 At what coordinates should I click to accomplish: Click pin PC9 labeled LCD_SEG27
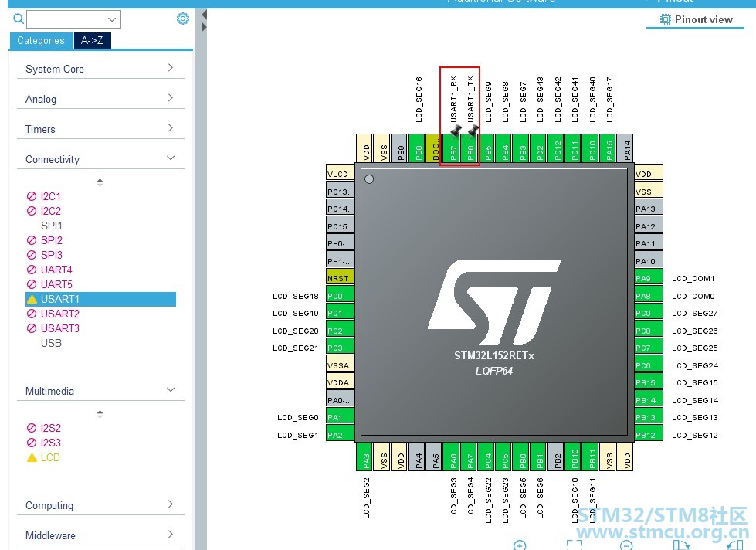coord(649,313)
